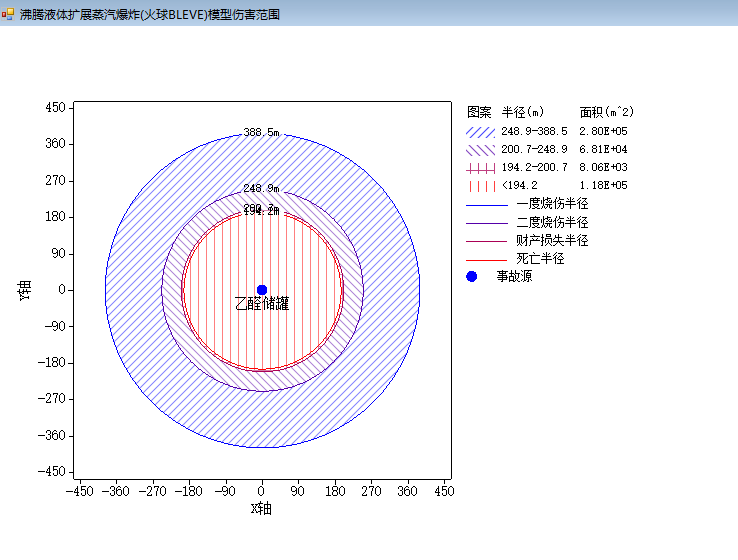
Task: Click the 388.5m radius label
Action: (x=261, y=132)
